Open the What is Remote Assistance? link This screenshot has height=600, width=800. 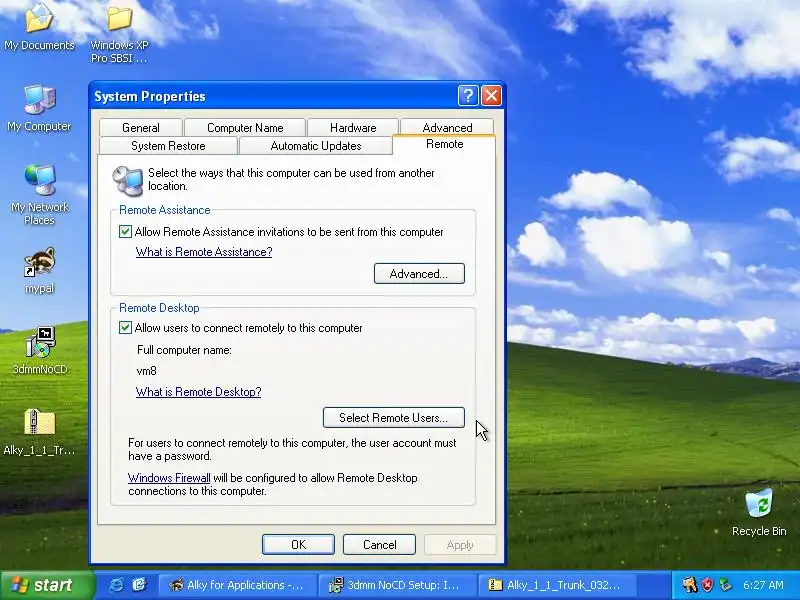click(x=204, y=252)
